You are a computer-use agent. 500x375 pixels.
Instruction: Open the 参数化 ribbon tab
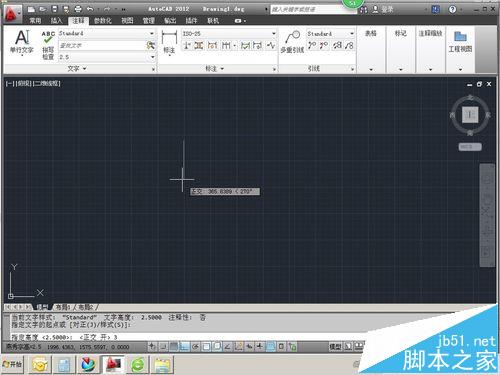point(103,21)
